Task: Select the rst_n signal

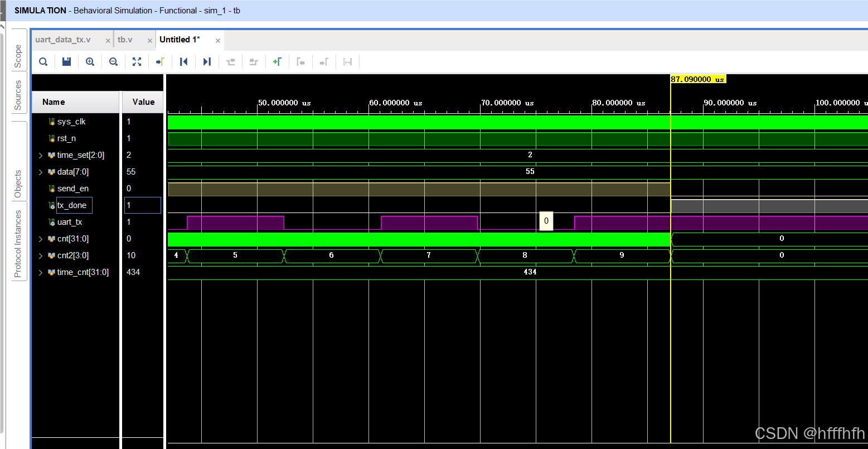Action: tap(66, 138)
